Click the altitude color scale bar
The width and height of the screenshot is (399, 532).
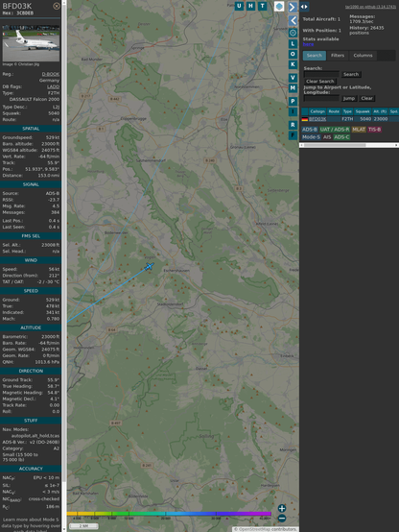(x=169, y=514)
